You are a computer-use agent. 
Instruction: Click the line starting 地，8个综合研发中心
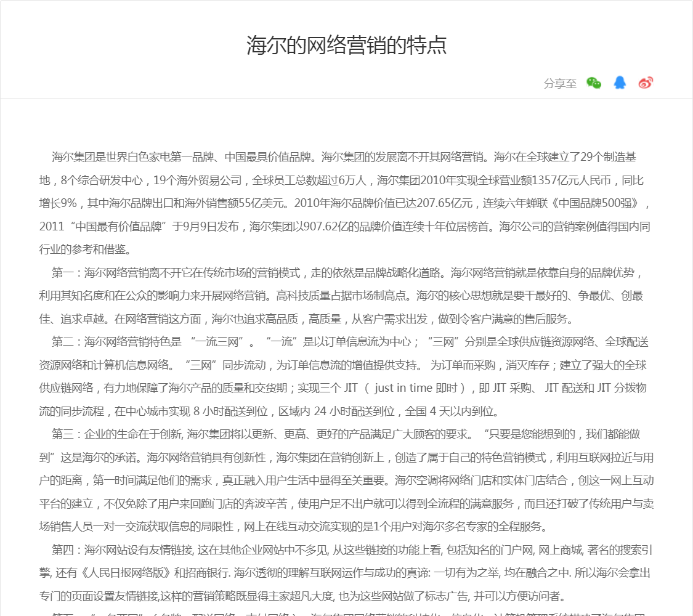(x=341, y=180)
